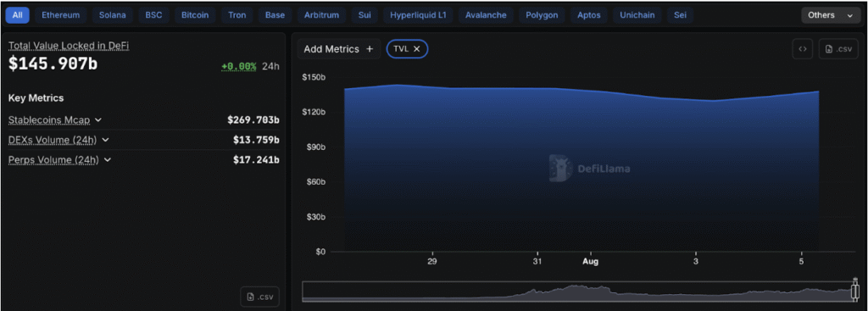Open the embed code icon above chart

click(x=802, y=48)
